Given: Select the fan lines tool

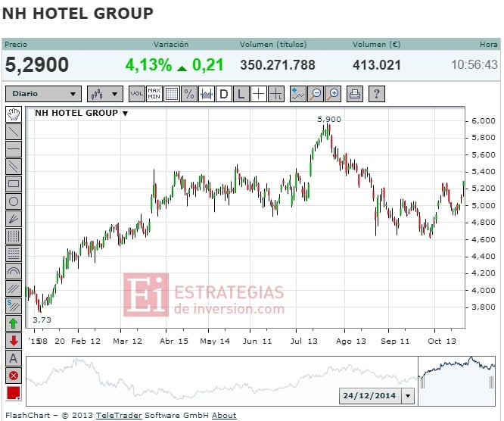Looking at the screenshot, I should point(14,219).
